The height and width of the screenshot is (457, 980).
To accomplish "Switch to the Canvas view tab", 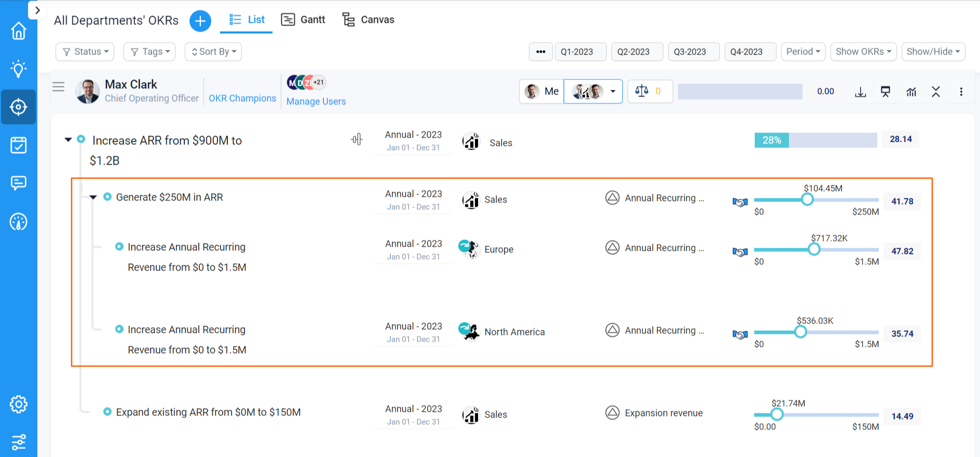I will (x=369, y=20).
